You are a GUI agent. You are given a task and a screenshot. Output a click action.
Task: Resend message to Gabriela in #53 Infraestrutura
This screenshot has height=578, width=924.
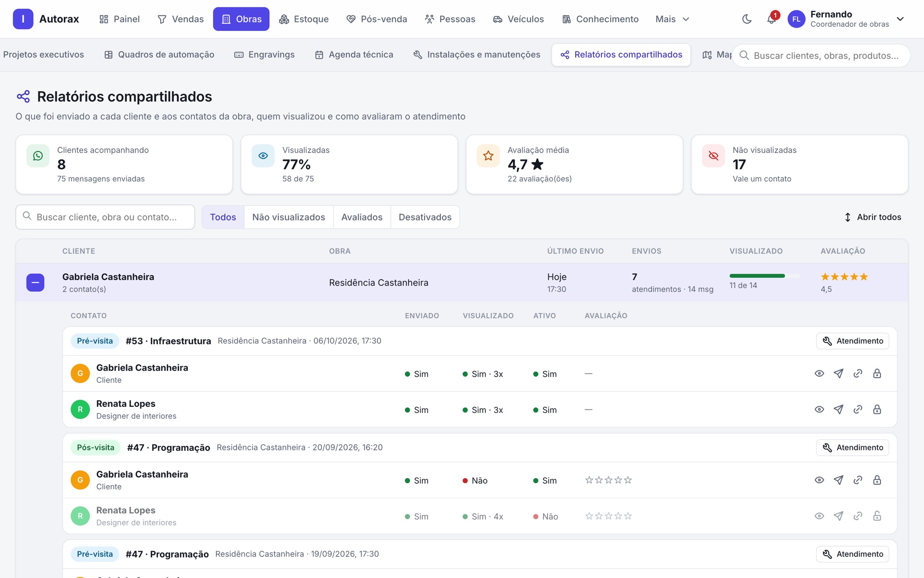coord(839,373)
